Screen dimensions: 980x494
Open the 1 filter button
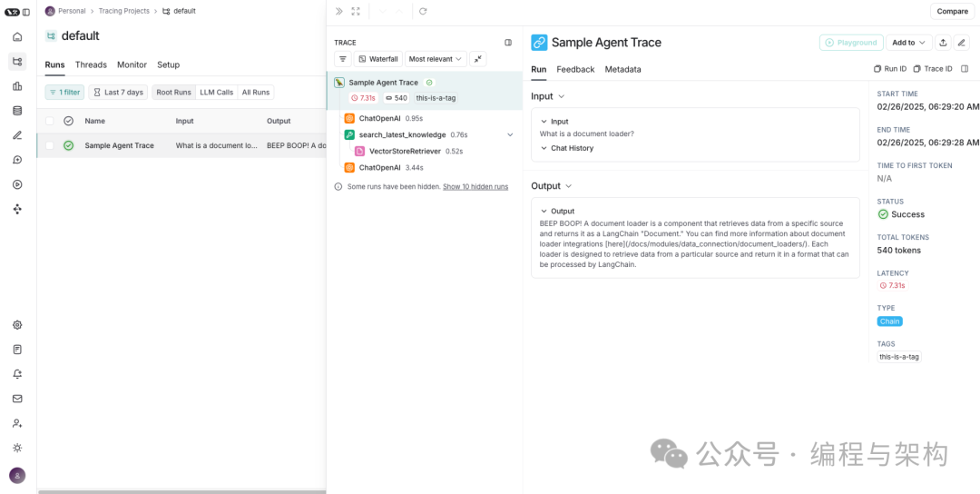[64, 92]
